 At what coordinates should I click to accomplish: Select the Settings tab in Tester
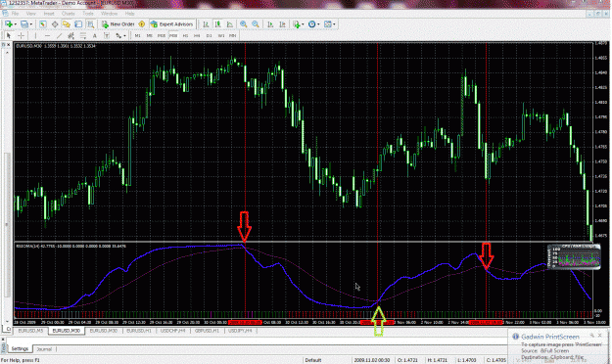[20, 348]
